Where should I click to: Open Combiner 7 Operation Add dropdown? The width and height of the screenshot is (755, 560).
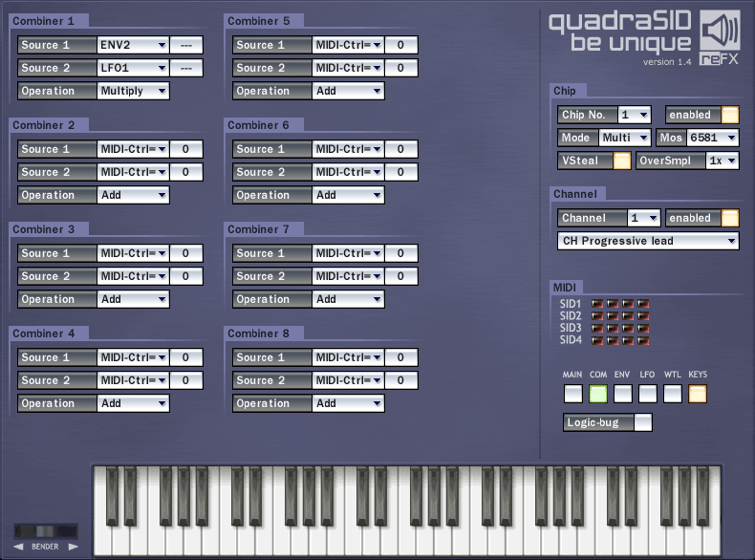click(348, 299)
